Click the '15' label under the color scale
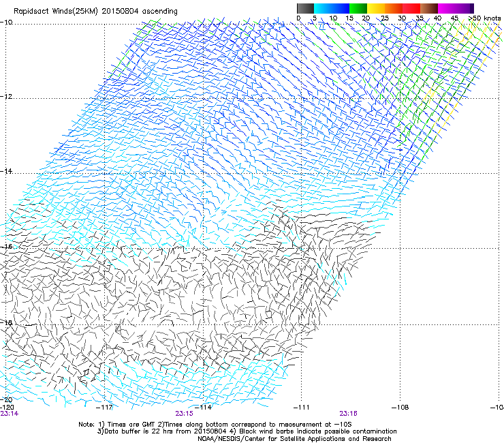This screenshot has height=443, width=504. coord(349,18)
